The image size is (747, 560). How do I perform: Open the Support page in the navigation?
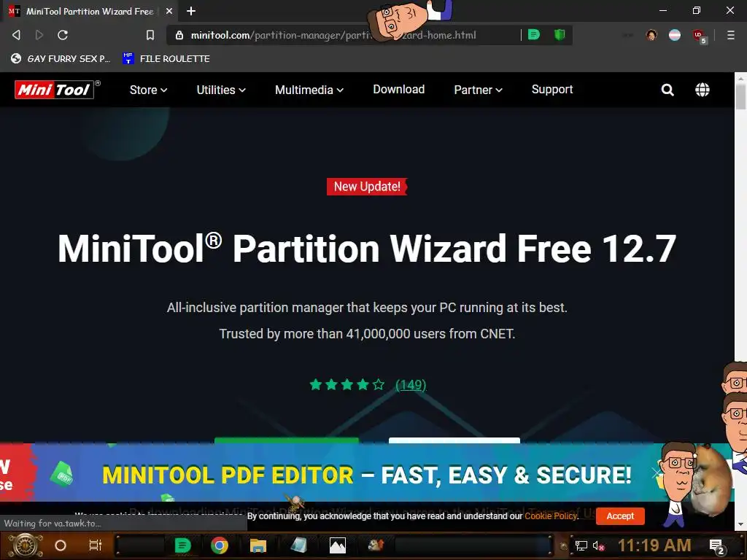[x=552, y=89]
